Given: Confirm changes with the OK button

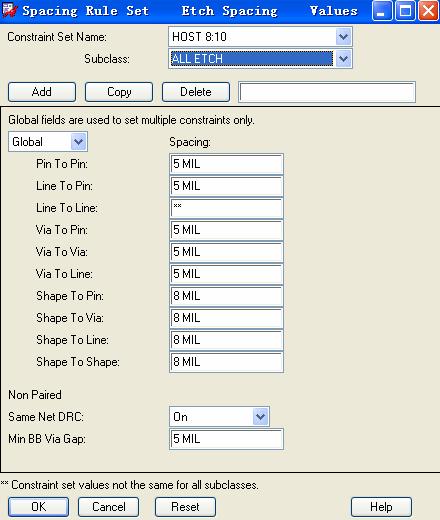Looking at the screenshot, I should [x=39, y=507].
